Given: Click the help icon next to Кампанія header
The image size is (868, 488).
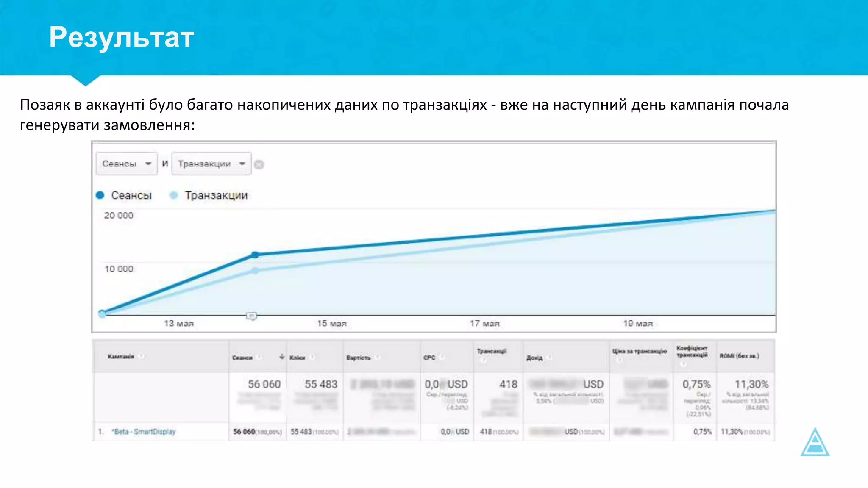Looking at the screenshot, I should click(x=141, y=356).
